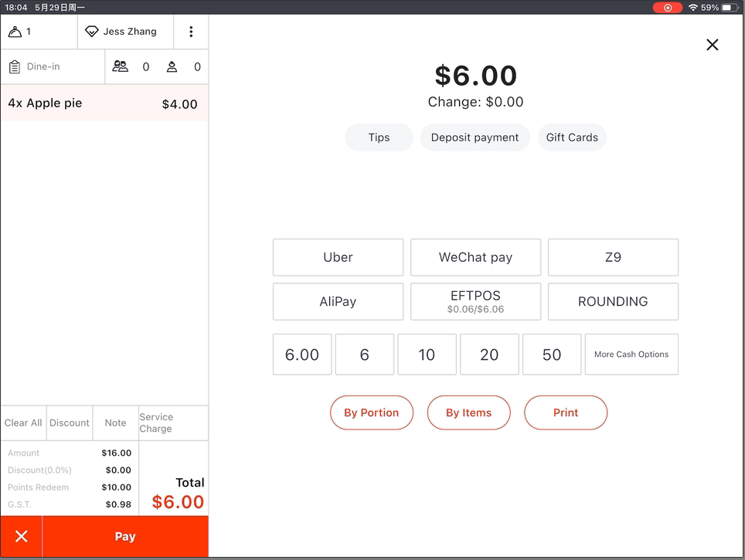Close the payment panel with X

click(x=712, y=45)
